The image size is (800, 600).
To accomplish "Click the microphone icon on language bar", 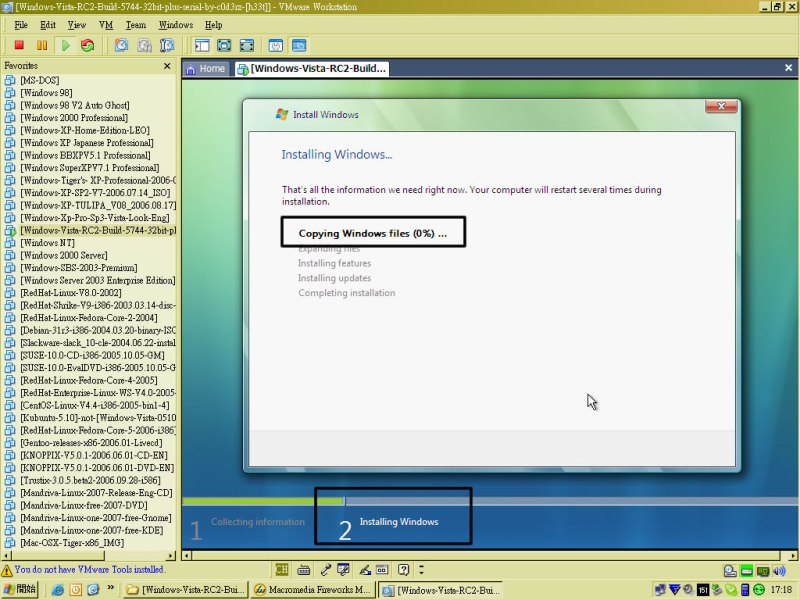I will pos(326,569).
